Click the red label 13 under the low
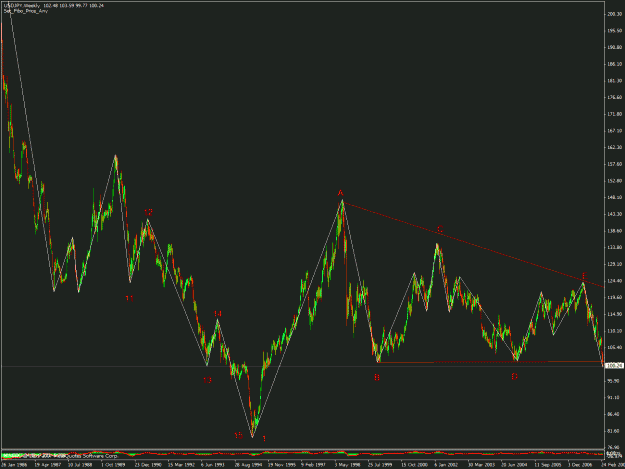Screen dimensions: 625x469 pyautogui.click(x=207, y=380)
